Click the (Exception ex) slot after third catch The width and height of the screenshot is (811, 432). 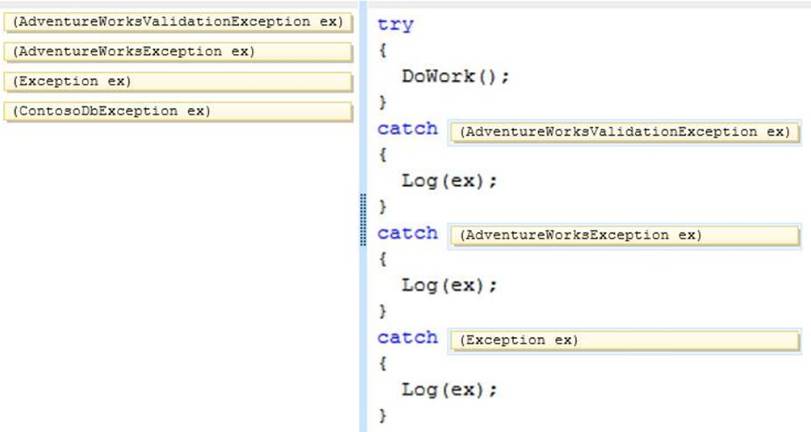click(x=625, y=340)
